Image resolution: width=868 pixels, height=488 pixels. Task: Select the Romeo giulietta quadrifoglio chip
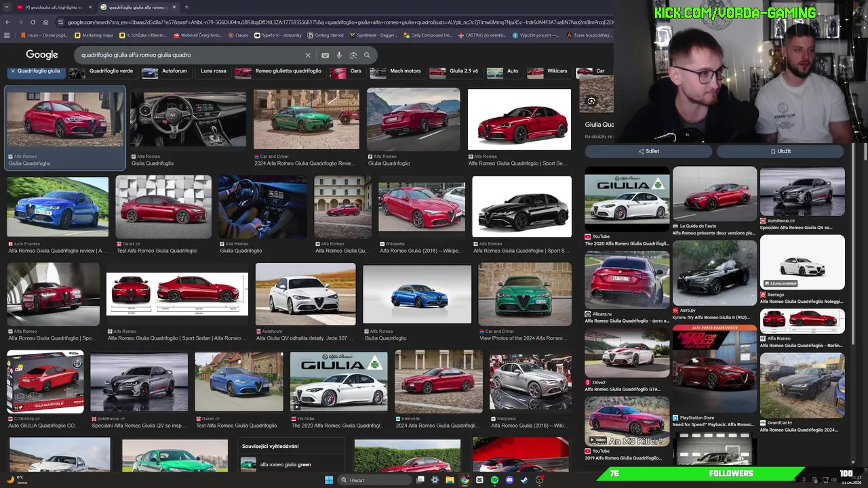(x=279, y=70)
